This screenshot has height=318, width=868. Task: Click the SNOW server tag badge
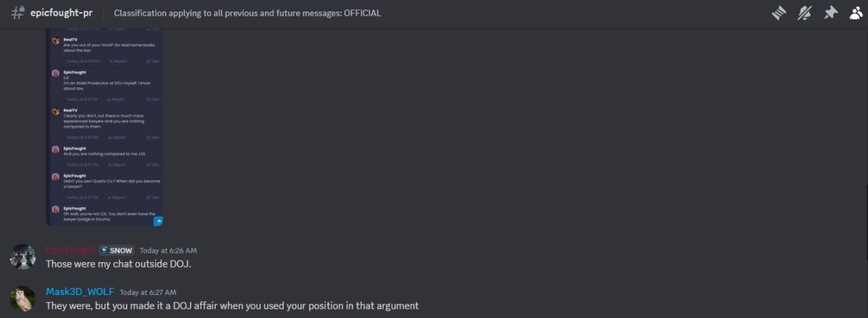pos(117,251)
